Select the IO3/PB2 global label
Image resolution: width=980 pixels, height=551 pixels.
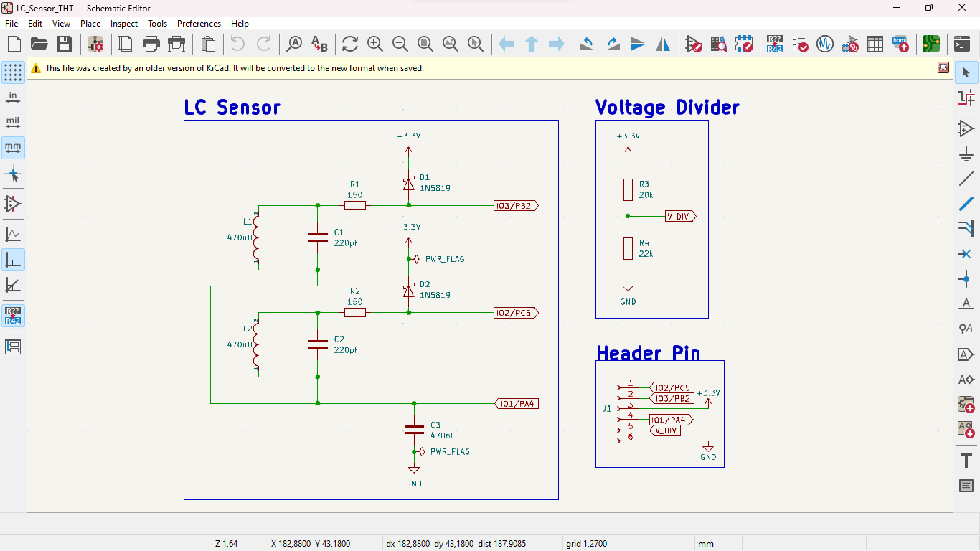(x=516, y=206)
